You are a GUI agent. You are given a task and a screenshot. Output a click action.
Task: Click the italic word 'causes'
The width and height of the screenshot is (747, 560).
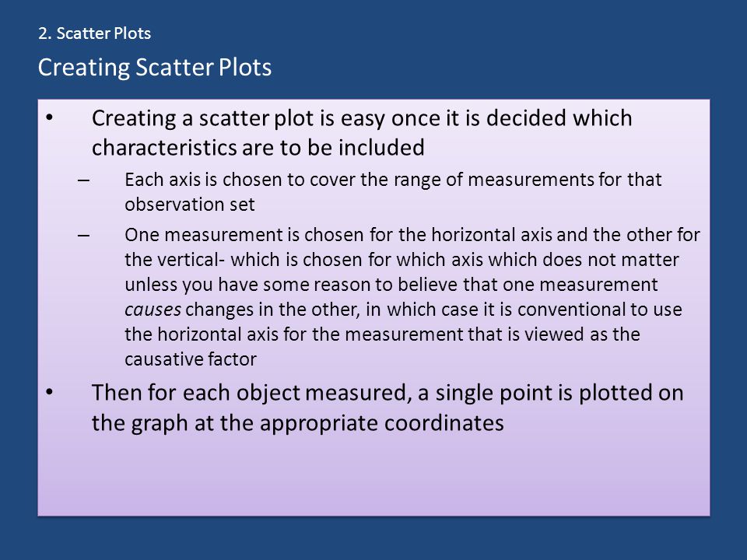pos(153,310)
